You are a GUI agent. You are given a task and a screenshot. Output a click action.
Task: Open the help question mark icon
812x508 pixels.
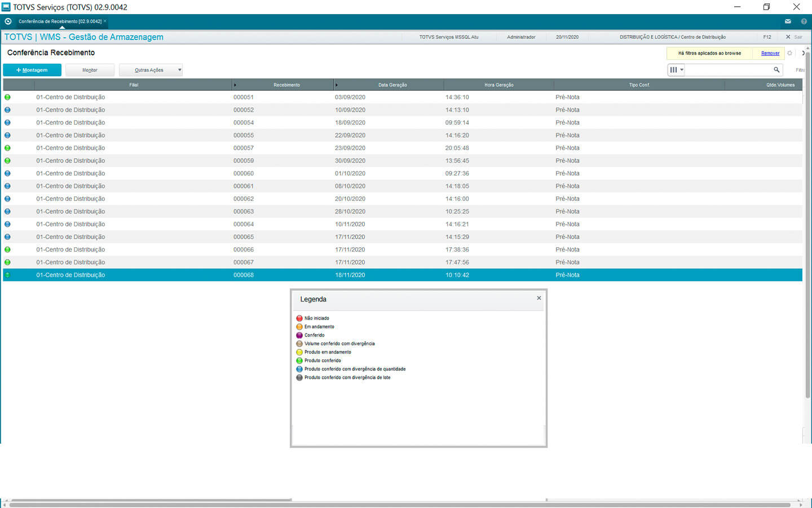(x=804, y=21)
